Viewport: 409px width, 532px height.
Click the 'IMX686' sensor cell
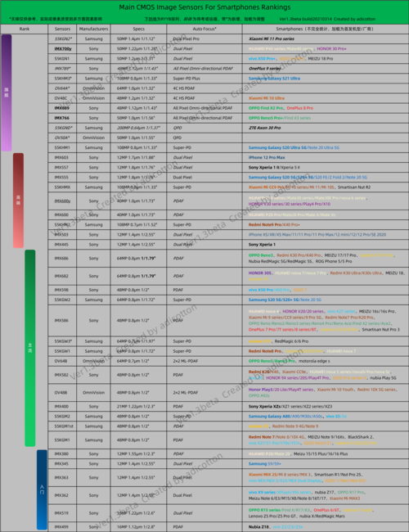coord(61,258)
